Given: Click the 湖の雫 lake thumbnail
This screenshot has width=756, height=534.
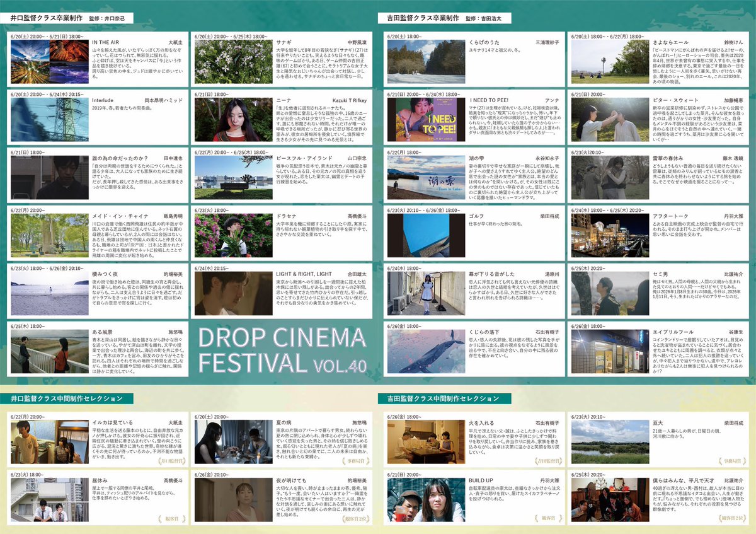Looking at the screenshot, I should (x=425, y=178).
